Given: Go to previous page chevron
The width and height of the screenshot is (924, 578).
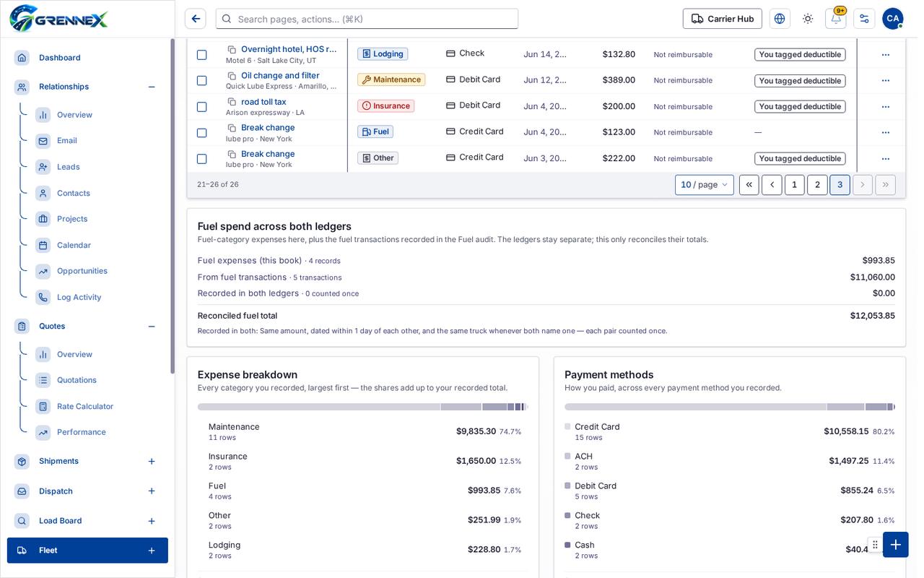Looking at the screenshot, I should [772, 185].
